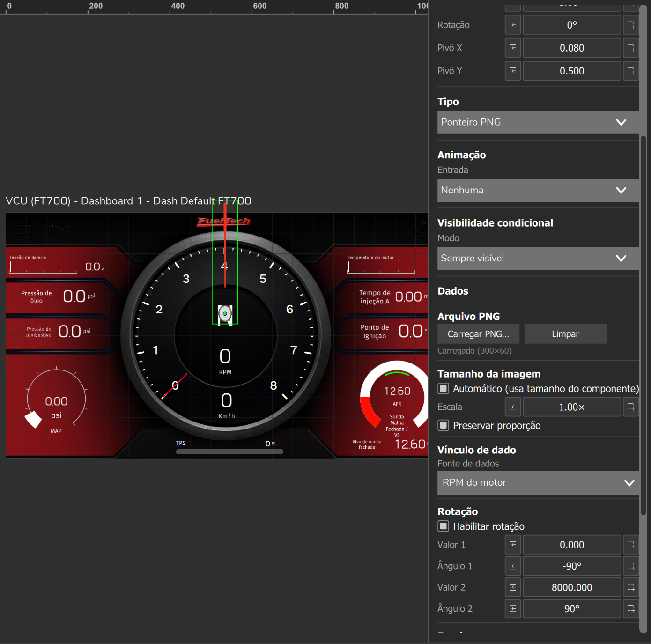
Task: Click plus-square icon in the Ângulo 1 row
Action: click(x=631, y=566)
